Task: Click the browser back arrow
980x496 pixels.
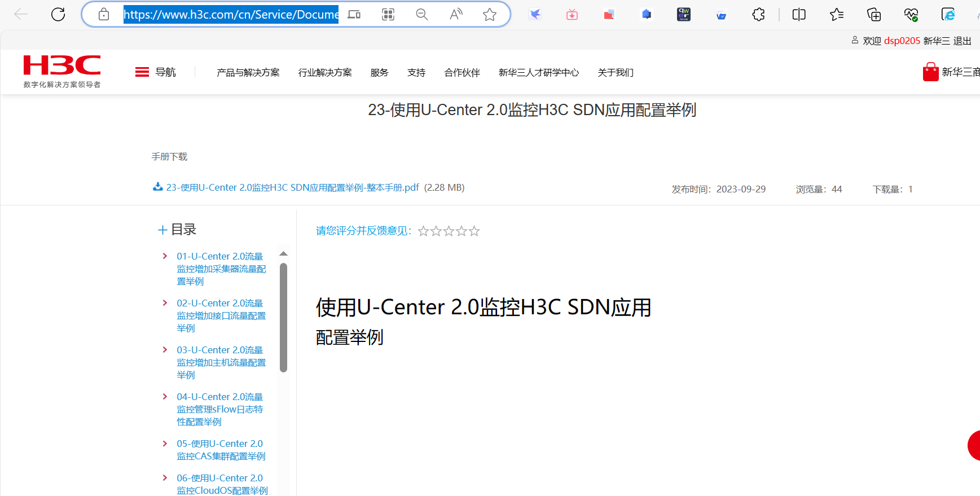Action: pyautogui.click(x=21, y=14)
